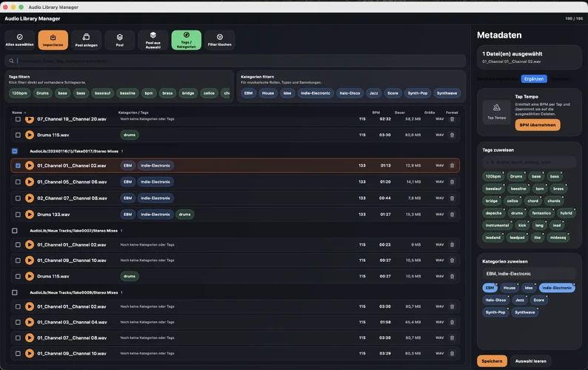Toggle the Take0007 Stereo Mixes group checkbox
Viewport: 588px width, 370px height.
pos(15,231)
